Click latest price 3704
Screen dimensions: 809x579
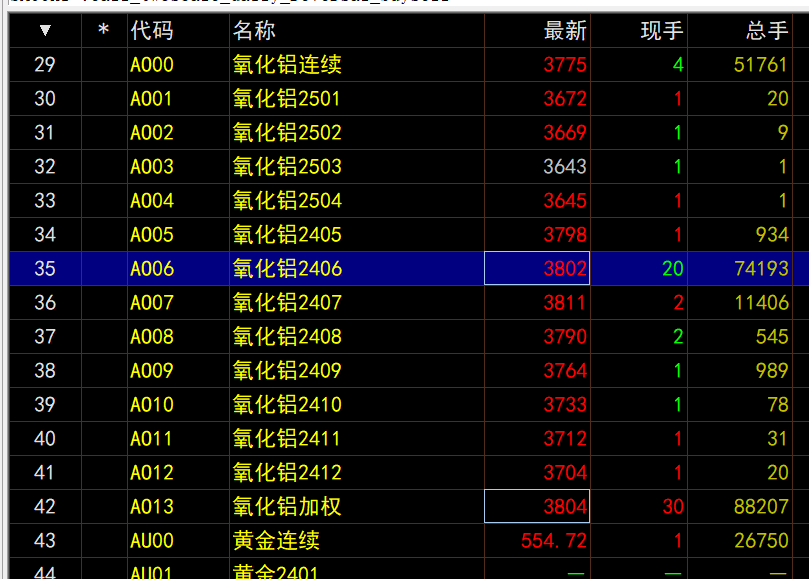(565, 473)
